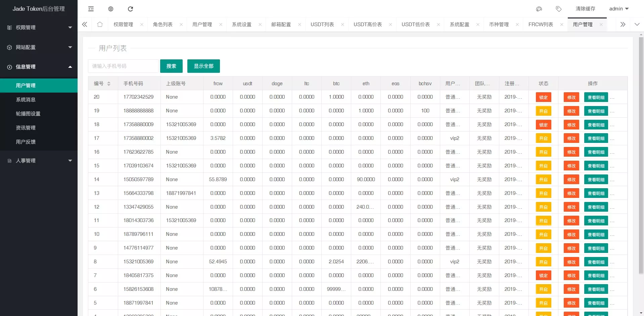
Task: Collapse the sidebar with the menu icon
Action: (x=91, y=9)
